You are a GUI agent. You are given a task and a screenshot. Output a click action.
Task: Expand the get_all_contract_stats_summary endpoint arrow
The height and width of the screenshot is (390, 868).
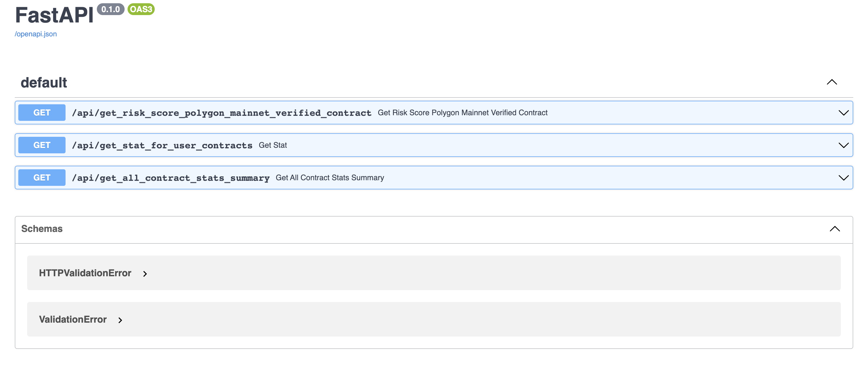(843, 178)
